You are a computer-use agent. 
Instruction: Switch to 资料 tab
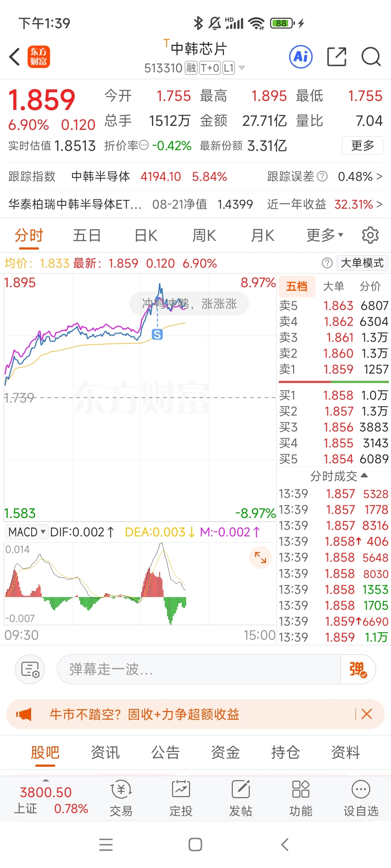point(346,753)
